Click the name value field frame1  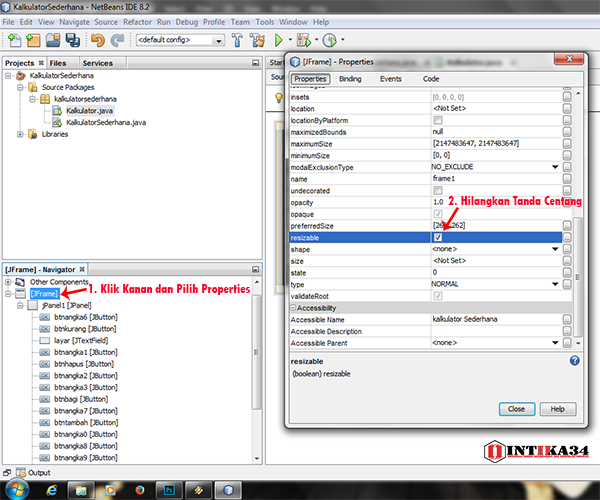[x=496, y=179]
